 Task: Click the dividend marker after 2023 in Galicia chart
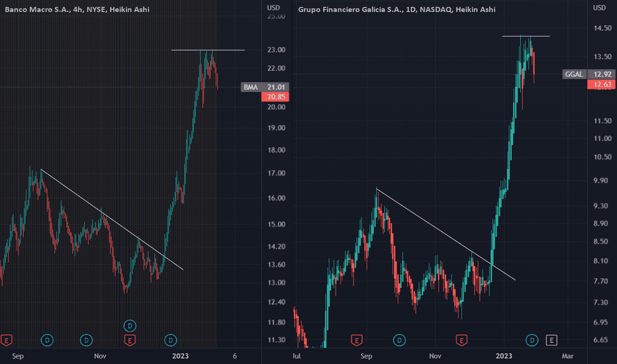pos(532,340)
